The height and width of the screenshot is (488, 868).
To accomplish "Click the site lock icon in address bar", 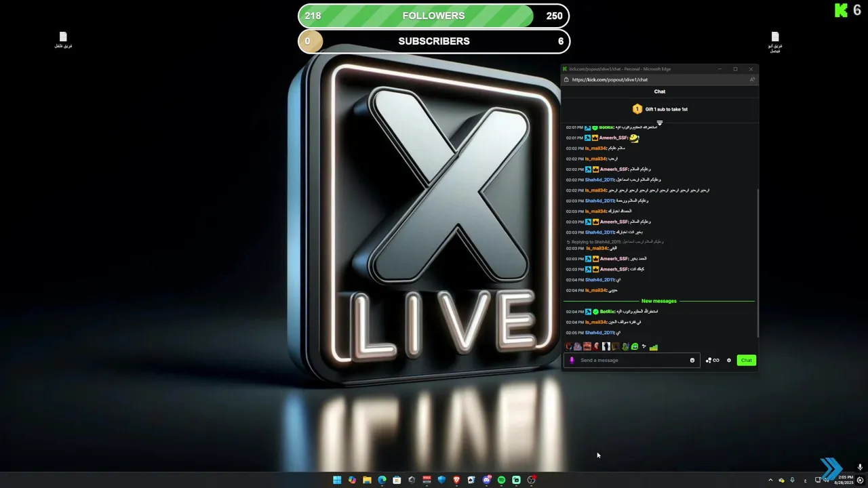I will coord(566,79).
